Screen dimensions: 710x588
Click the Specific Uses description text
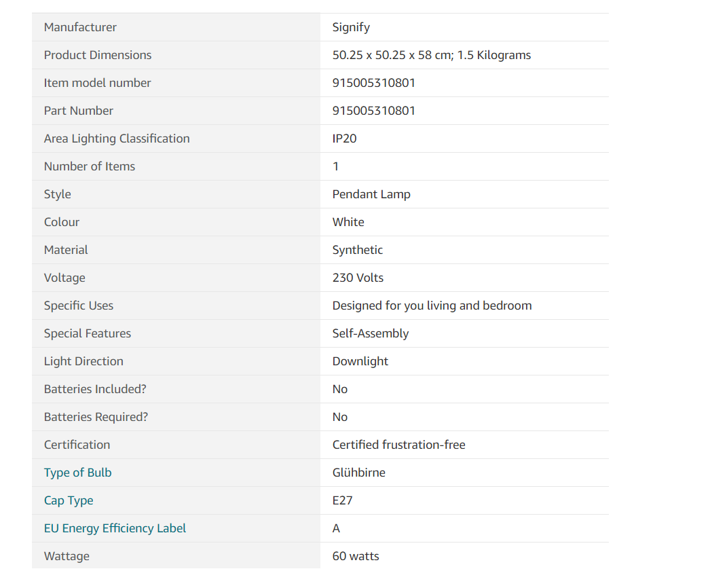coord(432,306)
